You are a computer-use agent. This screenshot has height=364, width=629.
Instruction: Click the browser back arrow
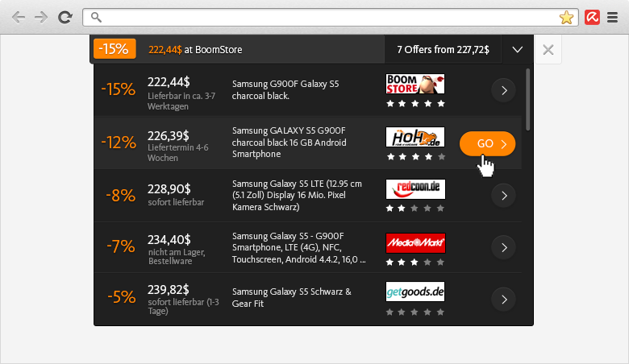(19, 17)
